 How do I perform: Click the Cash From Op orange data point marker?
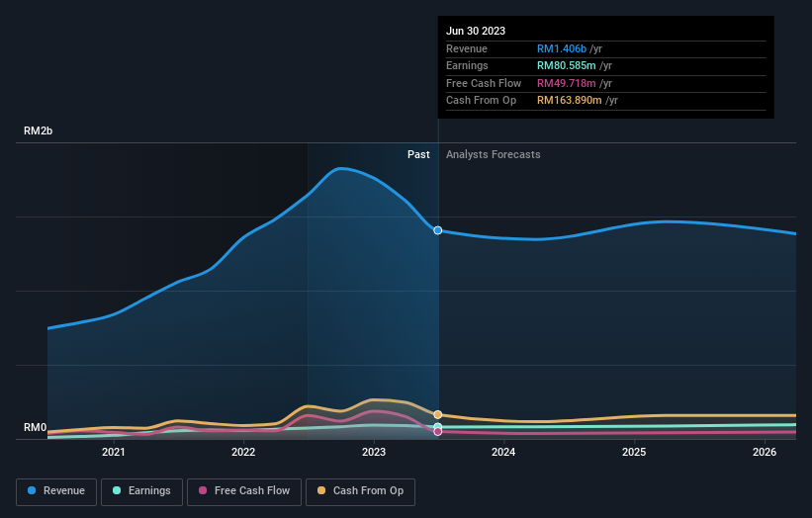click(437, 414)
